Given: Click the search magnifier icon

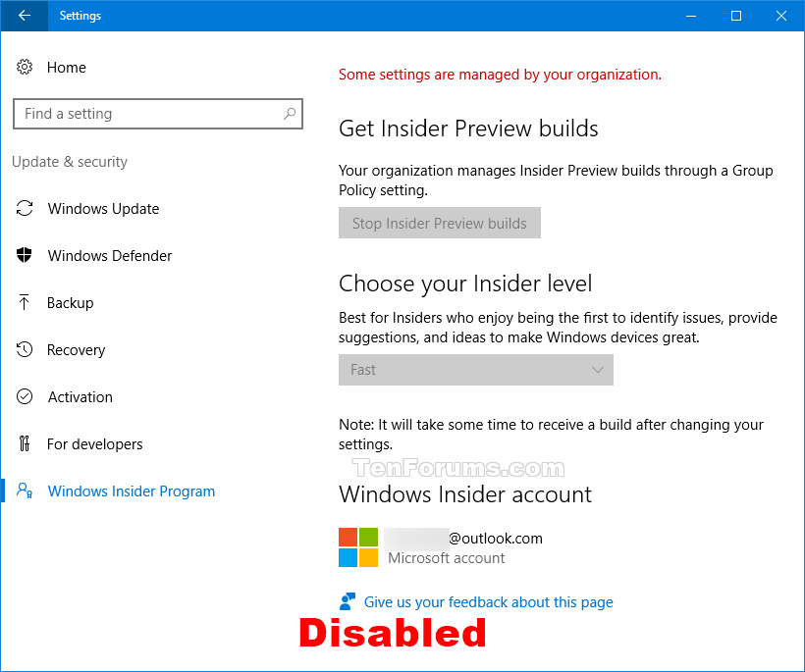Looking at the screenshot, I should coord(290,114).
